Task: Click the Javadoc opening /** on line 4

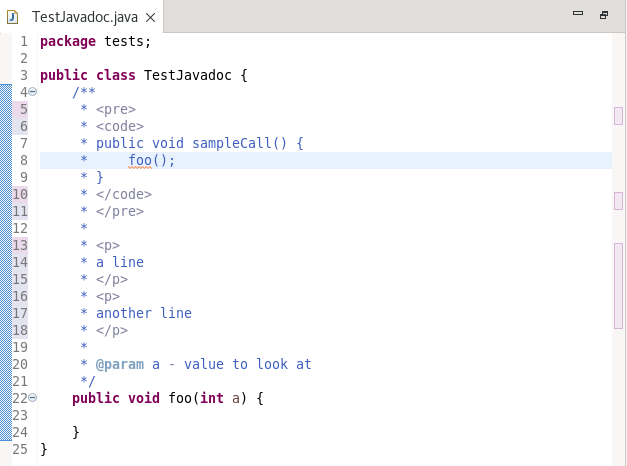Action: 84,92
